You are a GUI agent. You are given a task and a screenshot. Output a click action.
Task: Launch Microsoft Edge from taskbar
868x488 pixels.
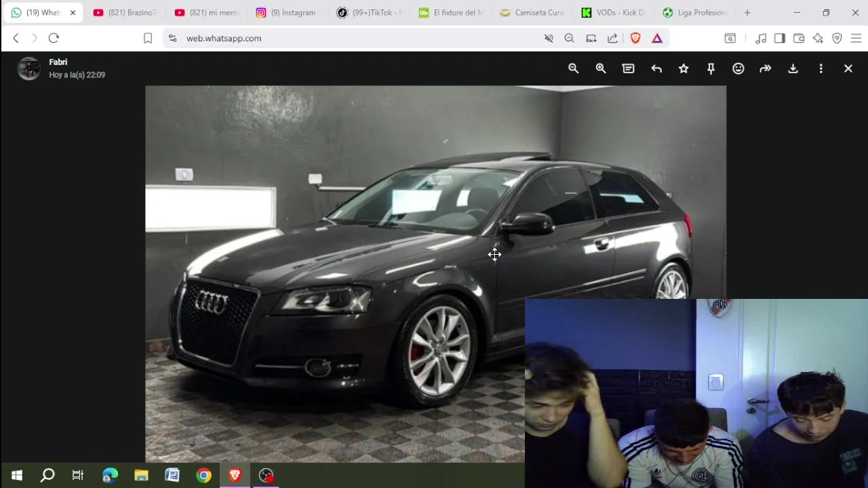point(110,475)
